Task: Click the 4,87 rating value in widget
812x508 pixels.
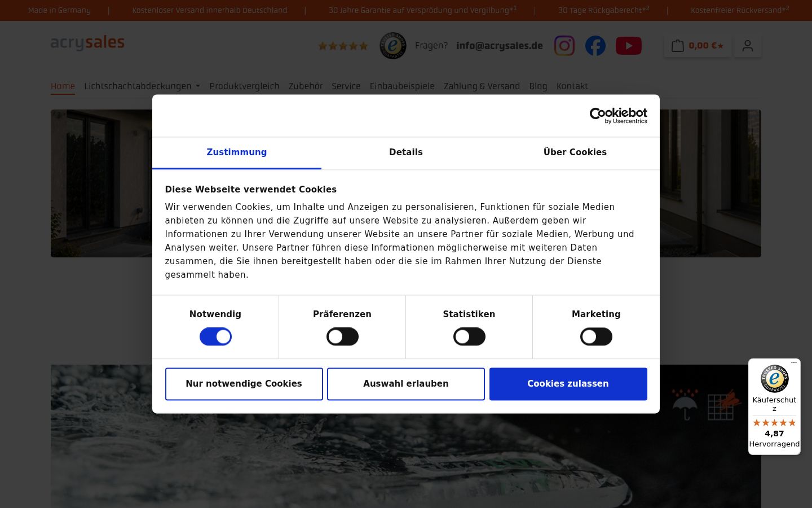Action: click(x=774, y=433)
